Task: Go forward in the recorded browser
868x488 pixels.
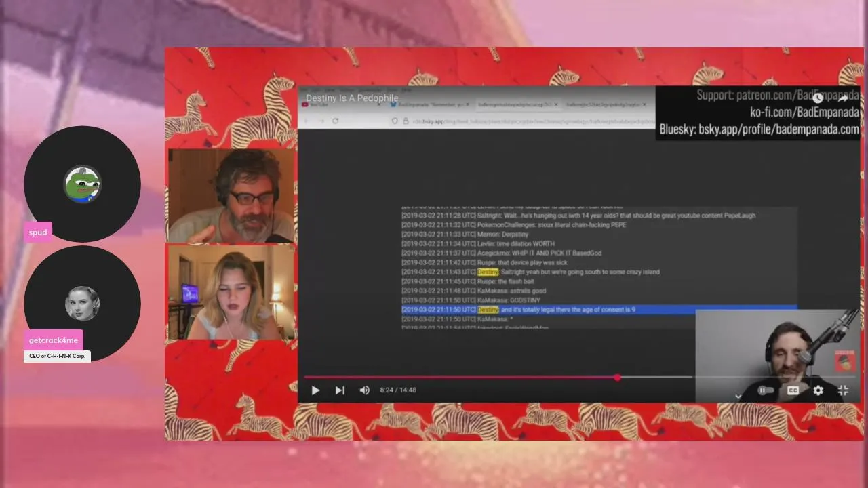Action: pyautogui.click(x=321, y=121)
